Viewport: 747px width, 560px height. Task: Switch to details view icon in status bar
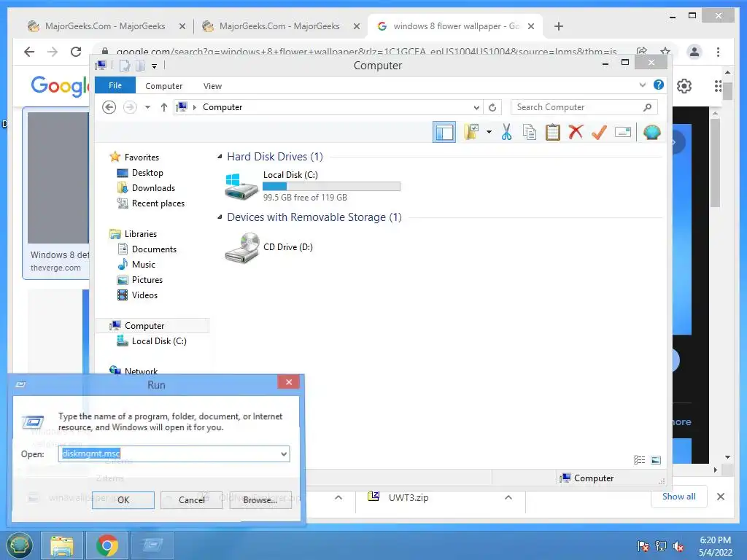coord(639,459)
